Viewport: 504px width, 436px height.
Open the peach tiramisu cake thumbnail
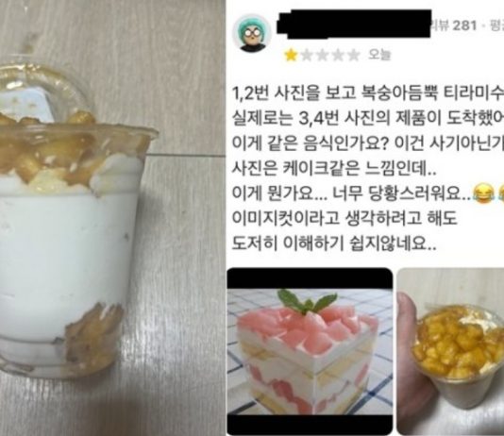pyautogui.click(x=310, y=350)
